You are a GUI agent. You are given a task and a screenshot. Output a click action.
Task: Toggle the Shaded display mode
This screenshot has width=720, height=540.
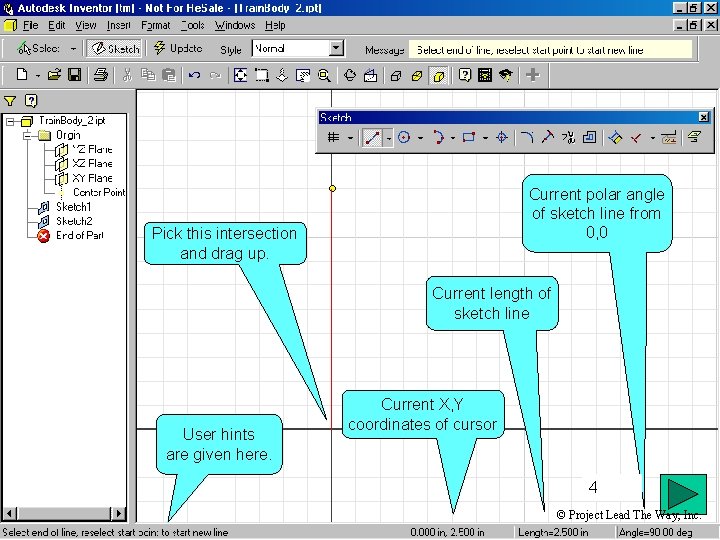pyautogui.click(x=439, y=75)
